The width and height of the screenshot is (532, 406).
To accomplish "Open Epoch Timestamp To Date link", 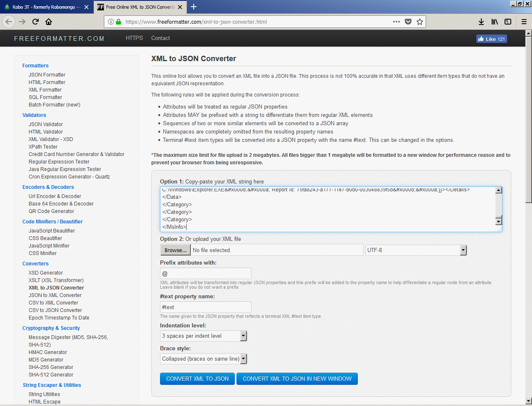I will pos(59,318).
